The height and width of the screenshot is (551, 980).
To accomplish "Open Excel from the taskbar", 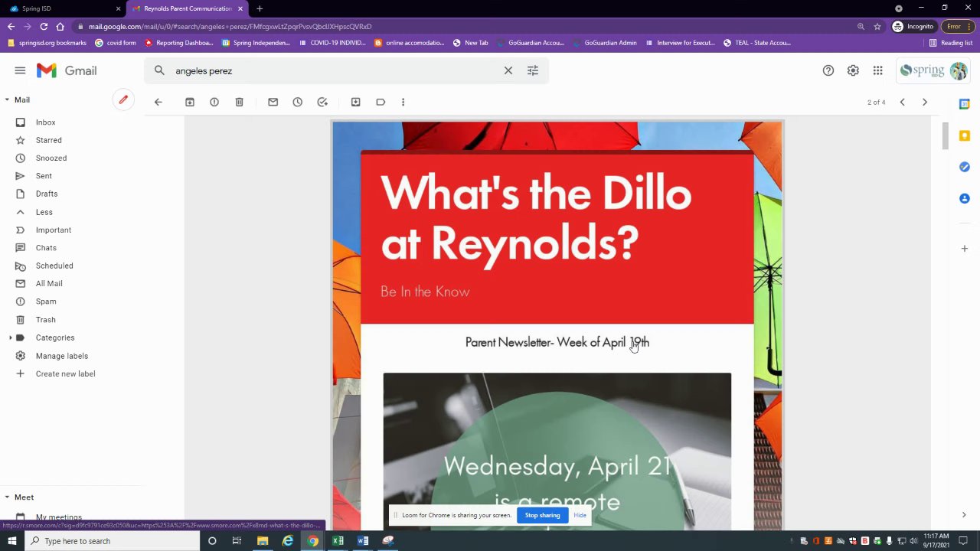I will (338, 541).
